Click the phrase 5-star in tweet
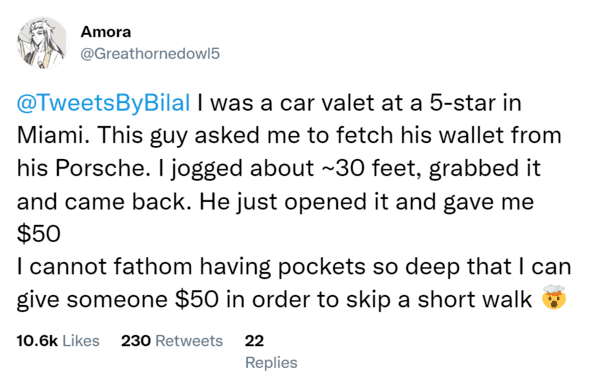 [x=462, y=103]
